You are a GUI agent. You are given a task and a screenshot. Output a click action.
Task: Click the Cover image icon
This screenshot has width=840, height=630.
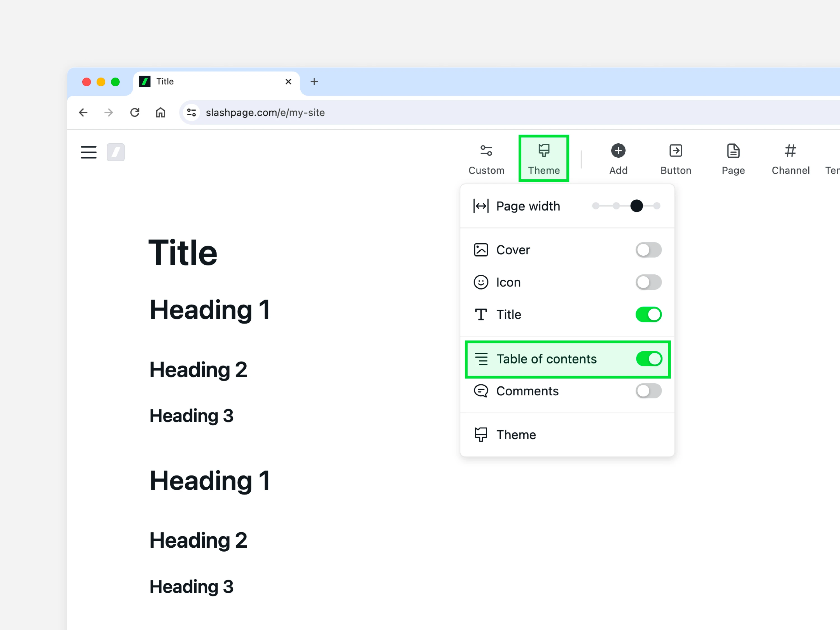tap(480, 250)
